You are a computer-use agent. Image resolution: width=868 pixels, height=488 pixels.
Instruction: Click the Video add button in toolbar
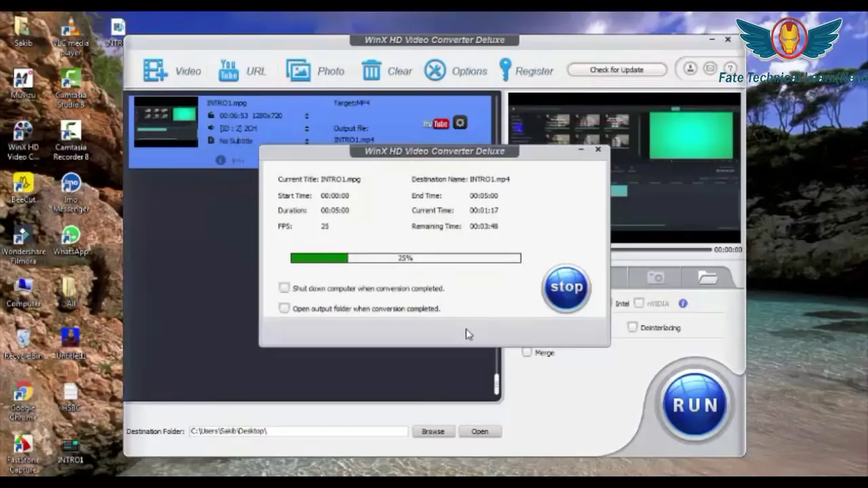tap(172, 70)
